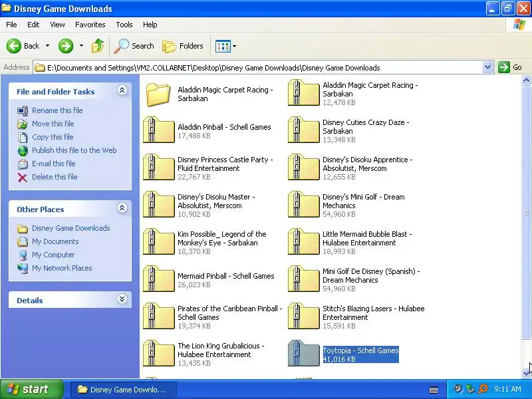Collapse the File and Folder Tasks panel
The width and height of the screenshot is (532, 399).
click(x=122, y=90)
